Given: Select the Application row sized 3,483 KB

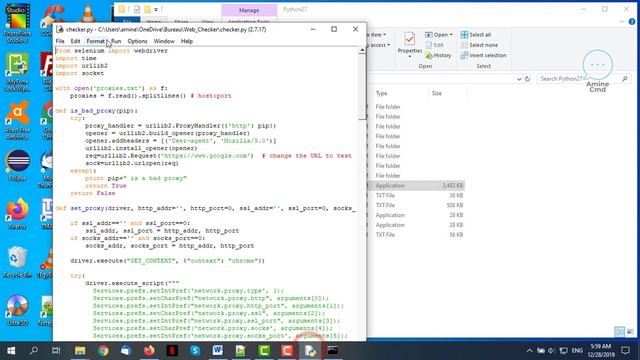Looking at the screenshot, I should pyautogui.click(x=416, y=186).
